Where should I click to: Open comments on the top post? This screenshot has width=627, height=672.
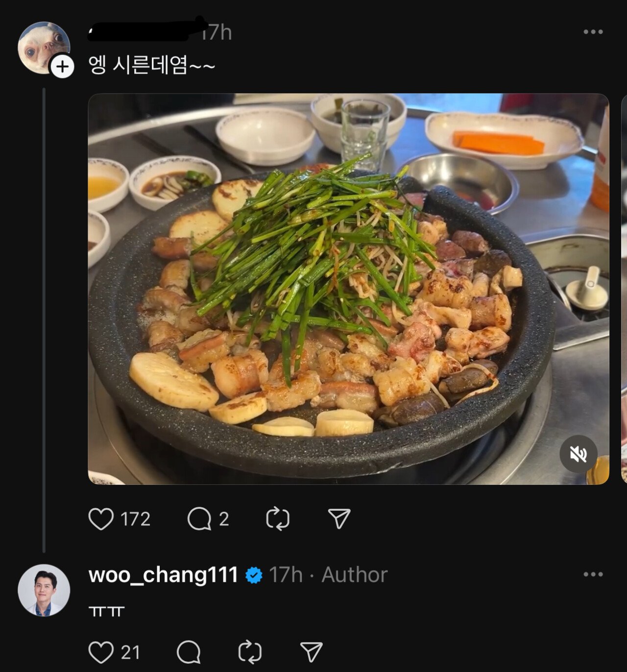199,519
